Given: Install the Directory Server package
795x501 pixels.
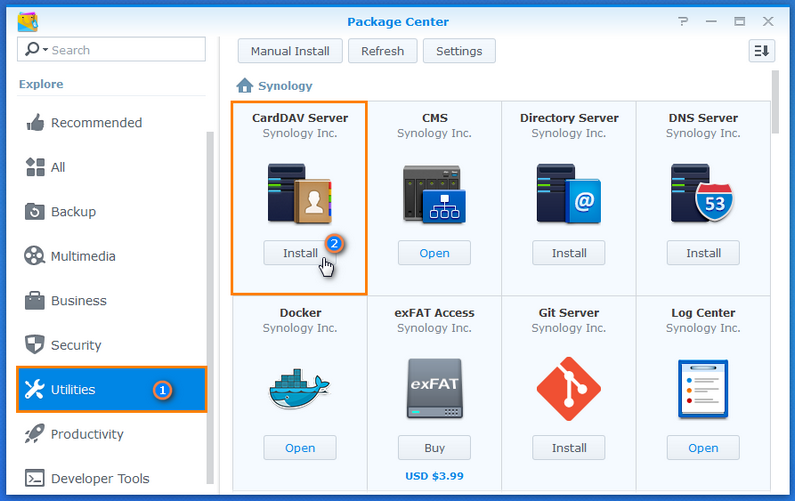Looking at the screenshot, I should (x=568, y=253).
